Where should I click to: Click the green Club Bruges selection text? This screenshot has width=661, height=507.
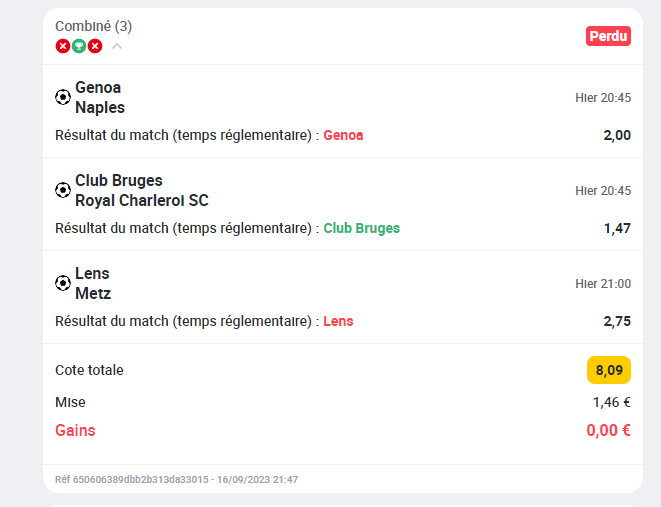(362, 228)
